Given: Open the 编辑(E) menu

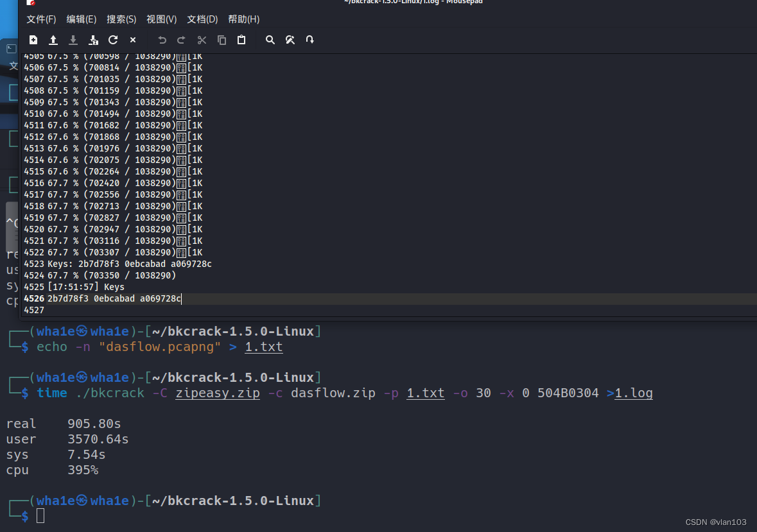Looking at the screenshot, I should 81,19.
